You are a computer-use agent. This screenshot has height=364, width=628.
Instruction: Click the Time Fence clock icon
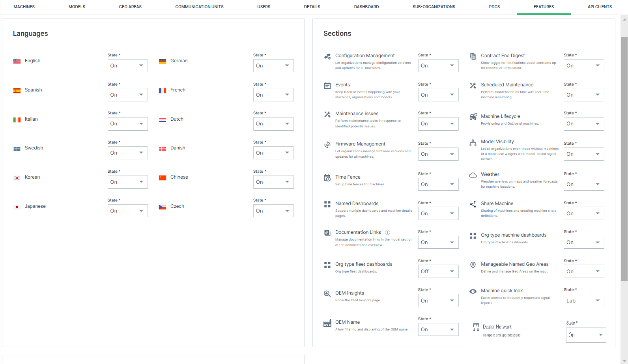click(x=327, y=178)
